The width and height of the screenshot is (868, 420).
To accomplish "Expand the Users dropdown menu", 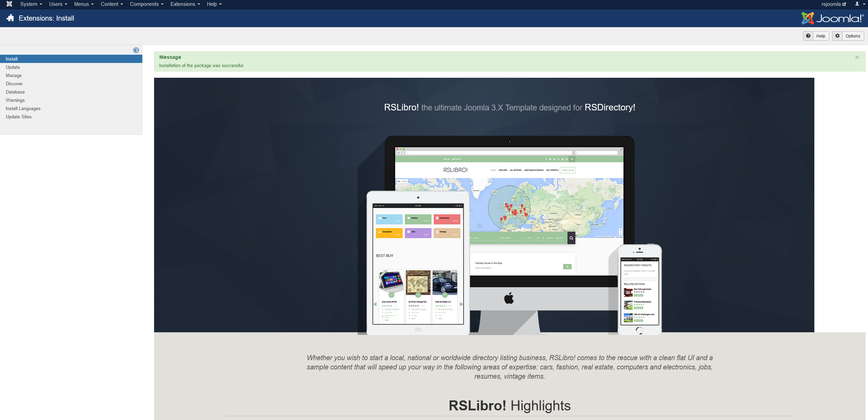I will 56,4.
